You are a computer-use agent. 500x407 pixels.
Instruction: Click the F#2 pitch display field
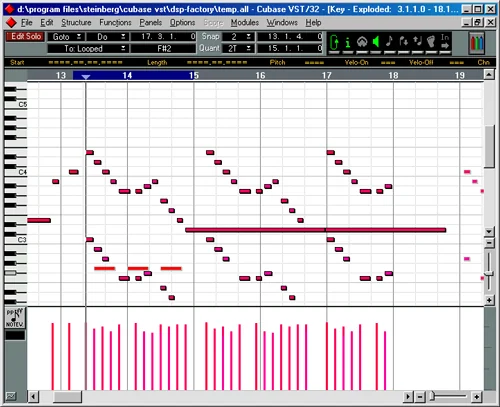click(163, 49)
